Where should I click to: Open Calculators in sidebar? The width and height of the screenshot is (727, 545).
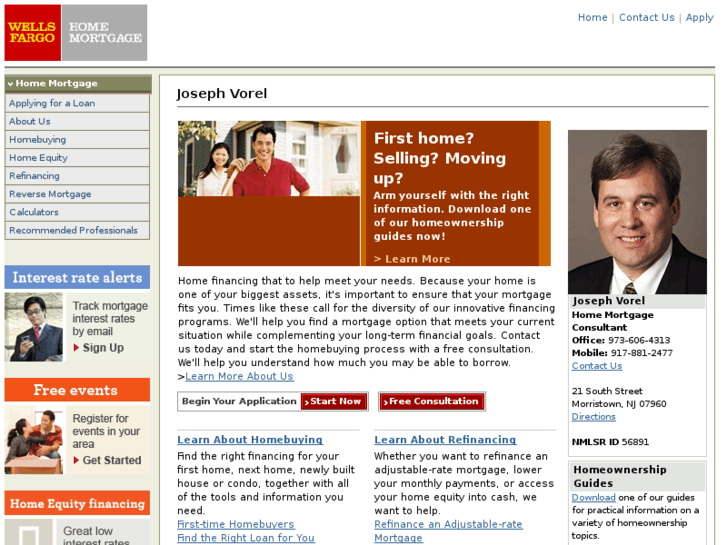[x=77, y=212]
